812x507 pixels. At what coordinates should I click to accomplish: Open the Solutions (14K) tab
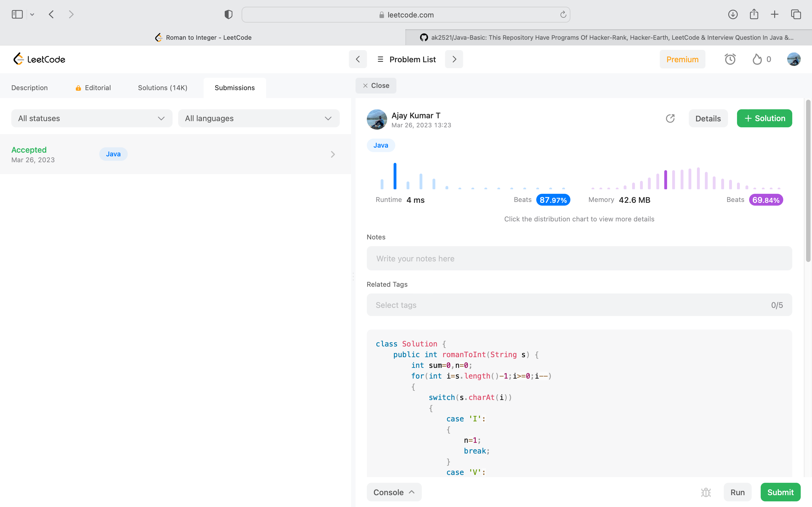click(162, 88)
